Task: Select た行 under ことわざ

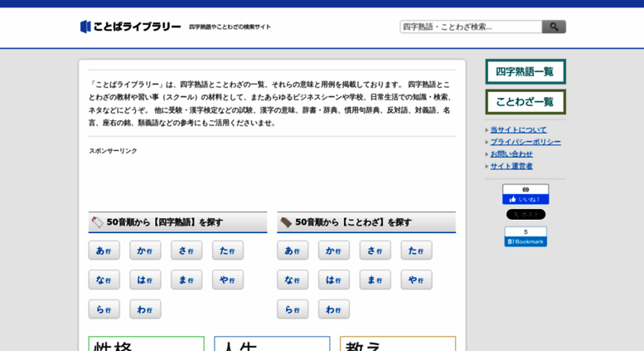Action: point(416,251)
